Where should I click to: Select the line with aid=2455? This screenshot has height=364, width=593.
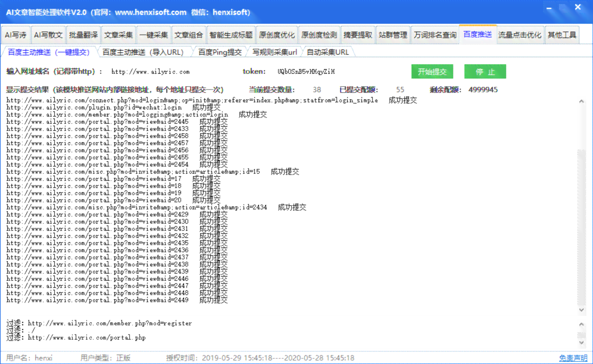click(x=117, y=157)
